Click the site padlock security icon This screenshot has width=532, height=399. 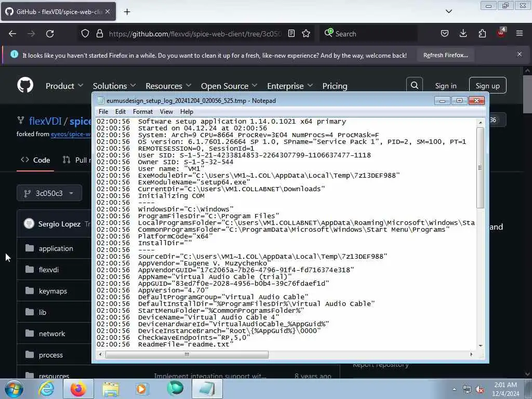click(99, 34)
